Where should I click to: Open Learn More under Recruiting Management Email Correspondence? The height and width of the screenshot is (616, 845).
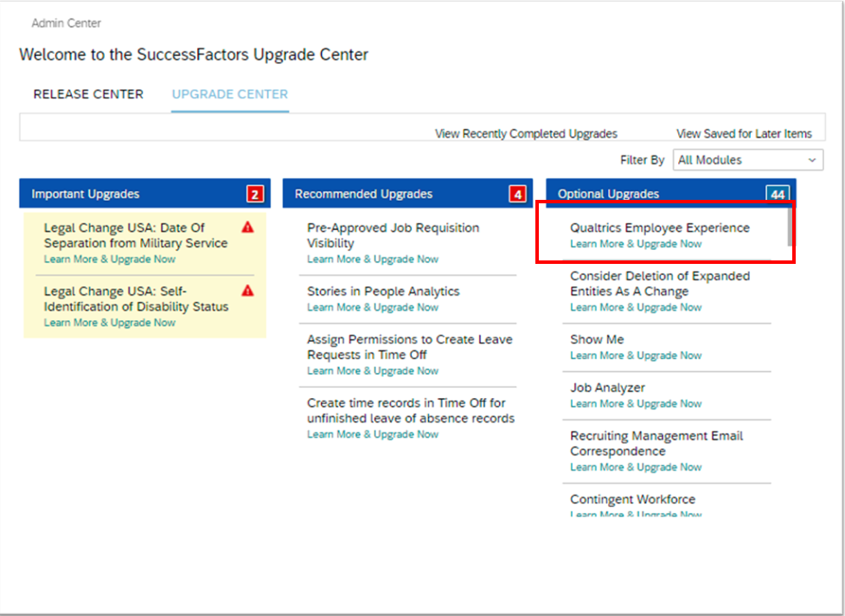tap(636, 467)
